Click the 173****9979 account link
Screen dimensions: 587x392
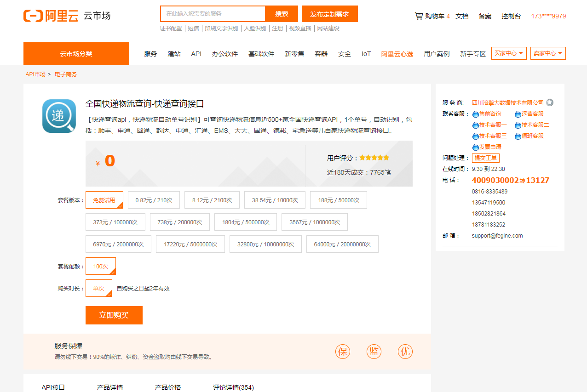[x=548, y=16]
